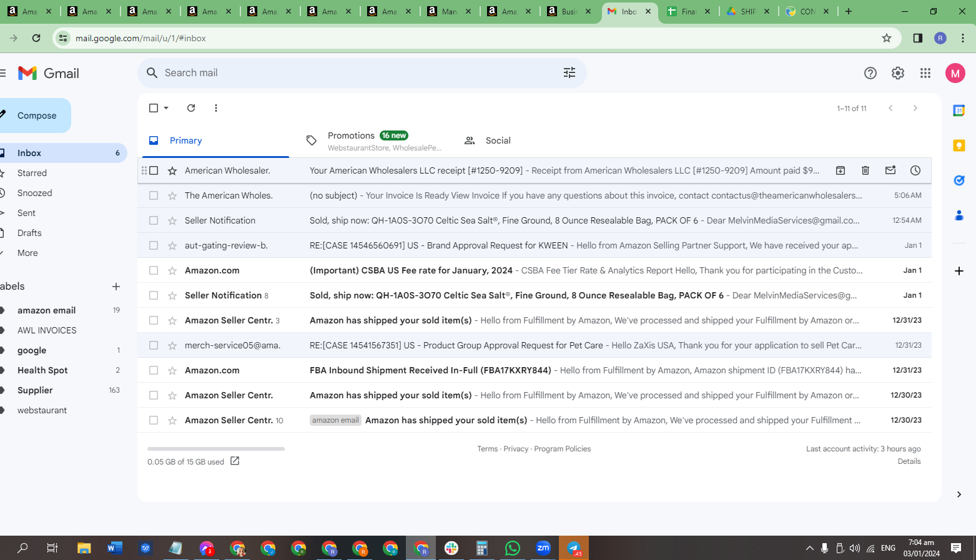Open Chrome side panel button
This screenshot has width=976, height=560.
[918, 38]
